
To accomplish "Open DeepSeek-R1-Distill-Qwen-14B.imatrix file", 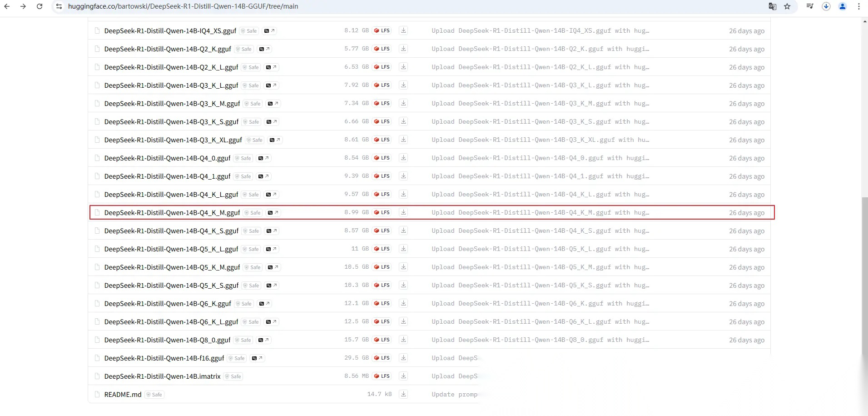I will 162,376.
